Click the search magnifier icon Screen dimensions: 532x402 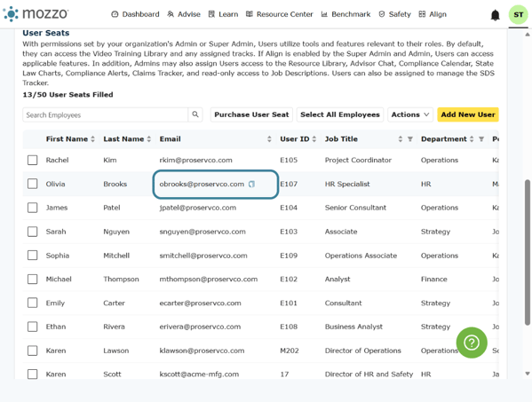(195, 114)
